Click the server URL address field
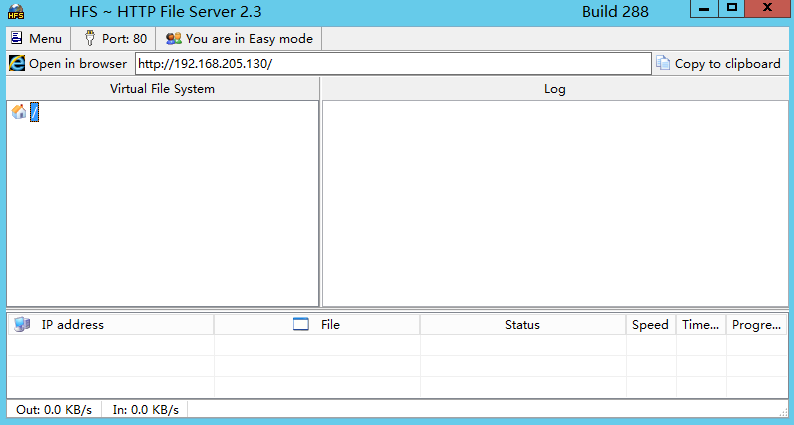This screenshot has height=425, width=794. (x=393, y=64)
